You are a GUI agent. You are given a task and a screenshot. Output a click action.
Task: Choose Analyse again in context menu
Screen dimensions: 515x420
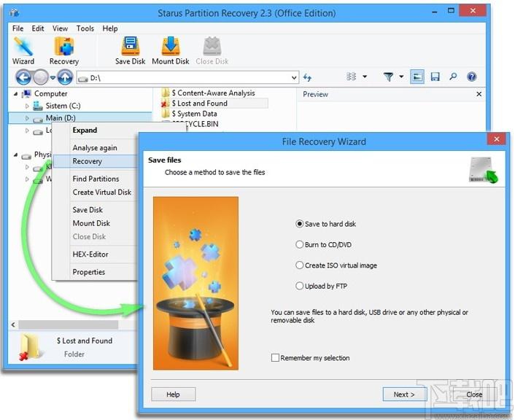95,148
